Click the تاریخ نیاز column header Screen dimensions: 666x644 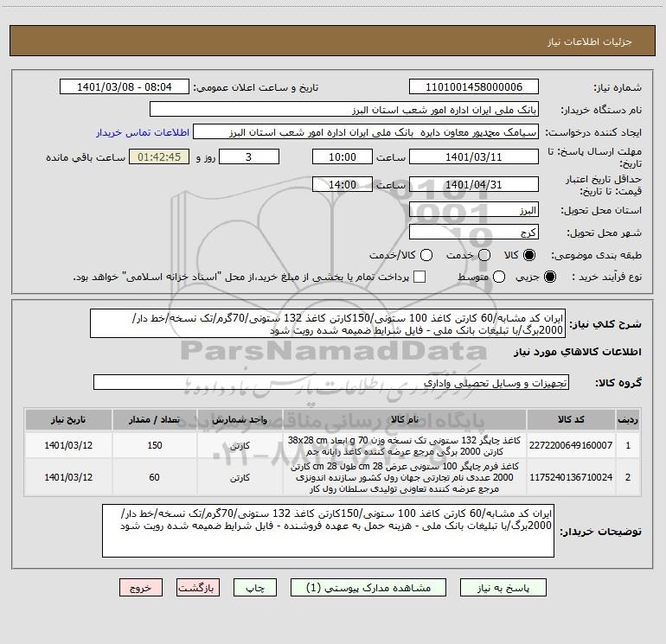pyautogui.click(x=68, y=419)
